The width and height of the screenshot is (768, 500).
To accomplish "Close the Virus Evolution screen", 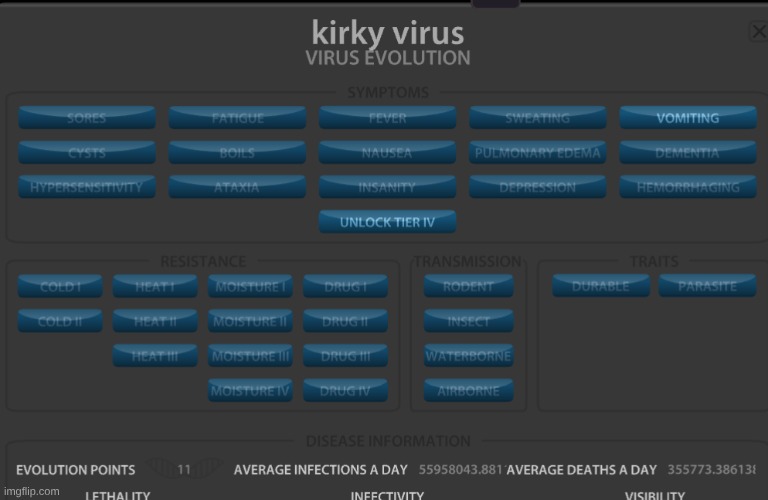I will click(x=759, y=31).
